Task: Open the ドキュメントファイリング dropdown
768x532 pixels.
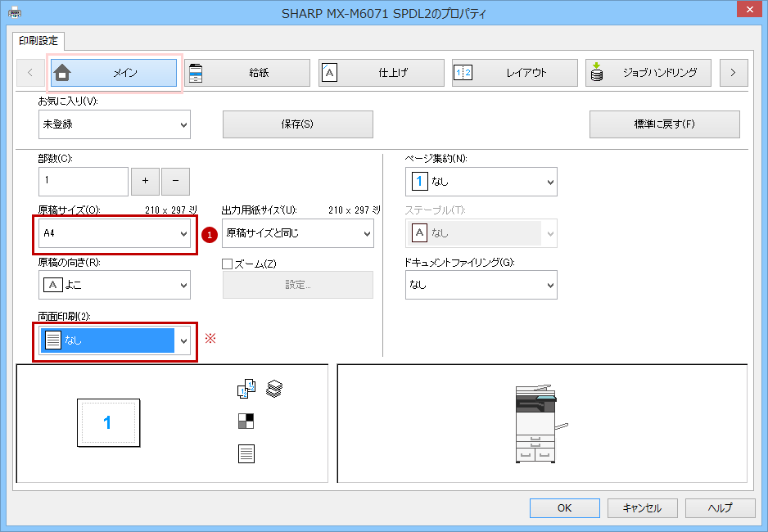Action: click(481, 286)
